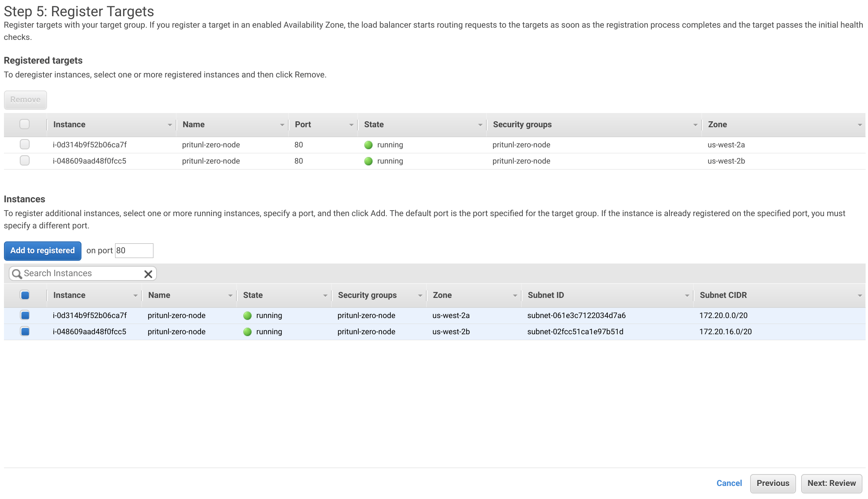Open the Instance column dropdown in Instances table

point(135,296)
